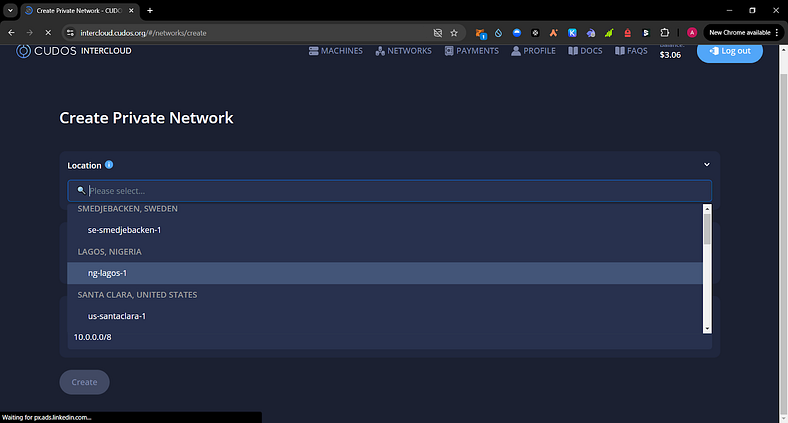
Task: Click the dropdown list scrollbar thumb
Action: tap(707, 229)
